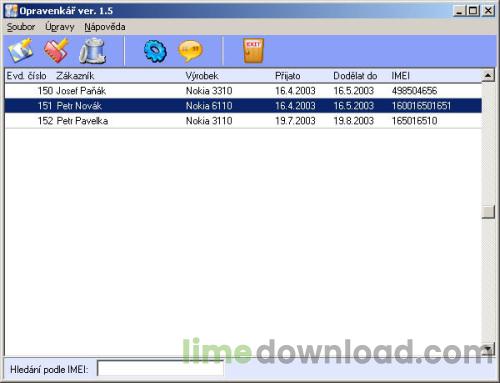Screen dimensions: 500x383
Task: Maximize the Opravenkář window
Action: [x=473, y=11]
